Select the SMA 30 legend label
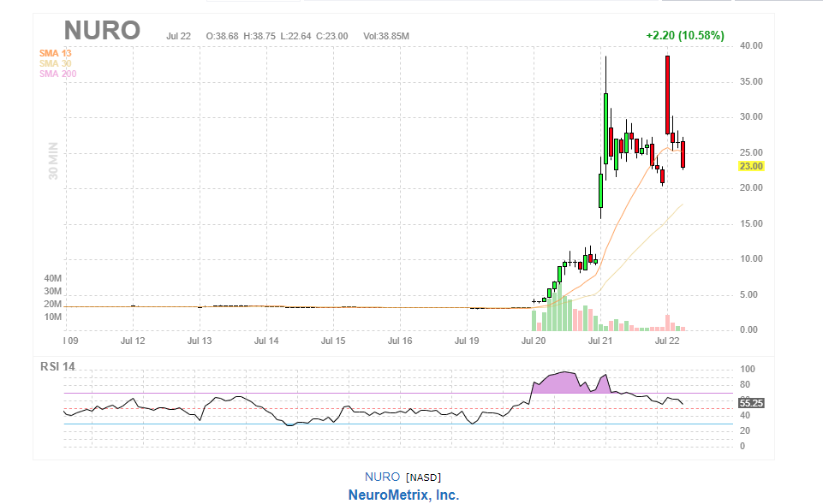 56,63
